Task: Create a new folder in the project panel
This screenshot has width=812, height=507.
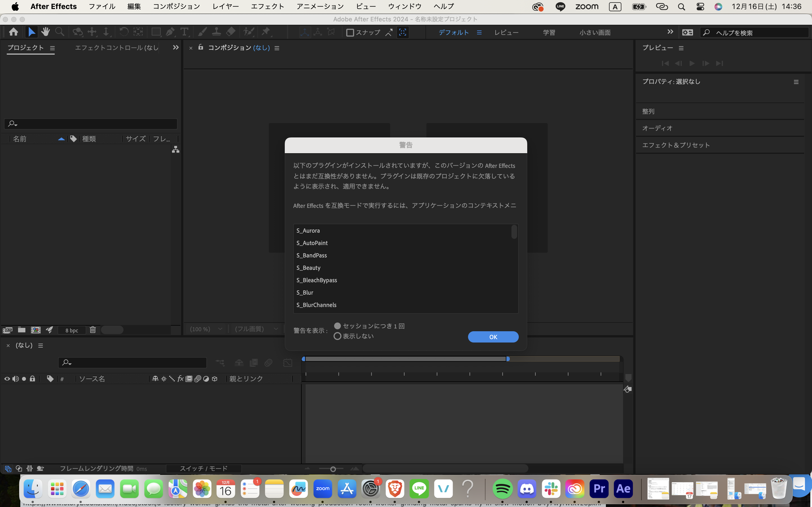Action: [21, 330]
